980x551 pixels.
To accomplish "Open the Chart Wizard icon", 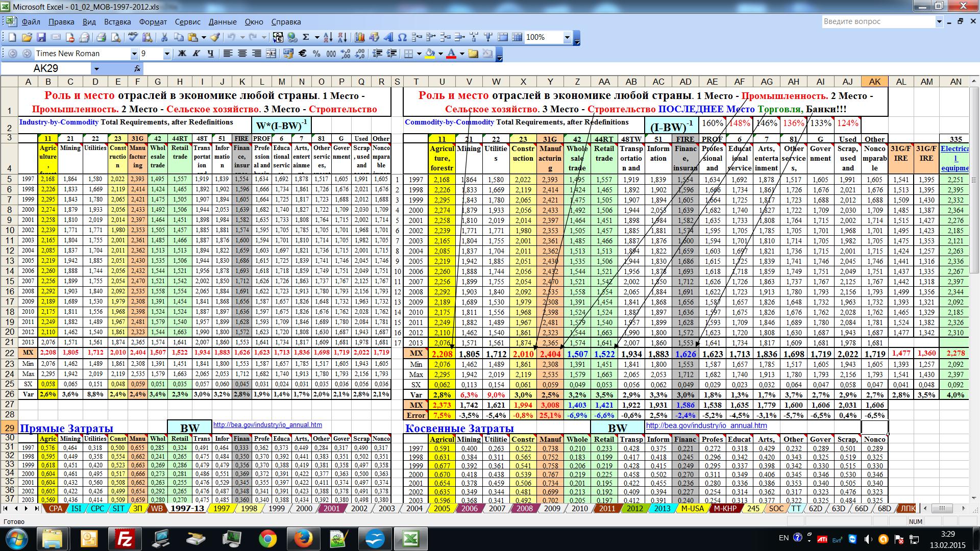I will (359, 37).
